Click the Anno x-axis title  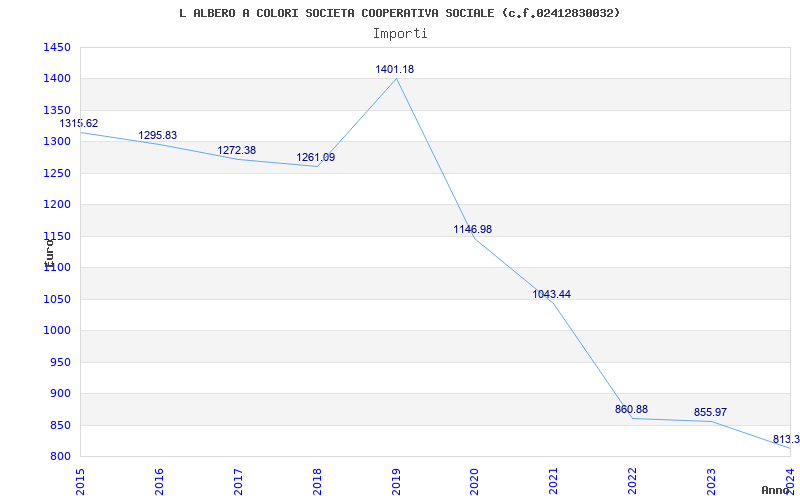pos(775,490)
